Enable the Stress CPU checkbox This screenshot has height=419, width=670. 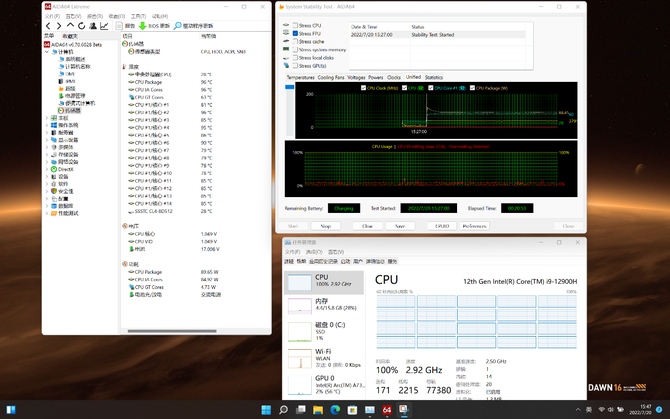[293, 26]
